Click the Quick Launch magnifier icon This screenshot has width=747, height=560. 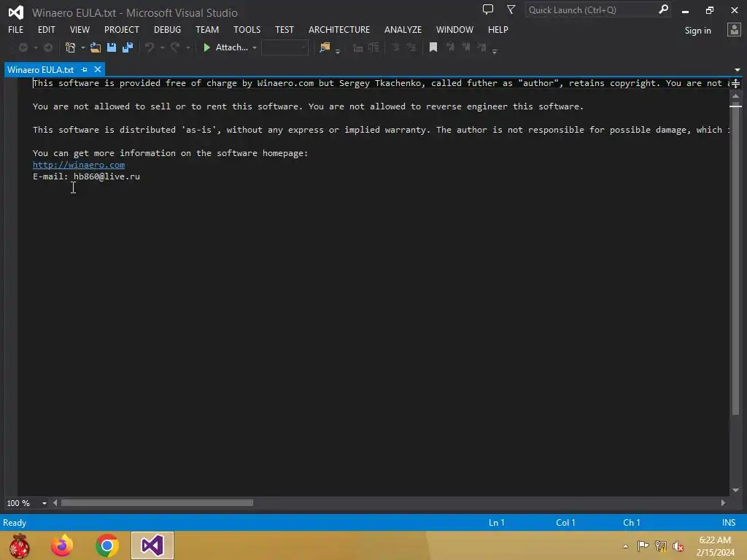click(663, 9)
